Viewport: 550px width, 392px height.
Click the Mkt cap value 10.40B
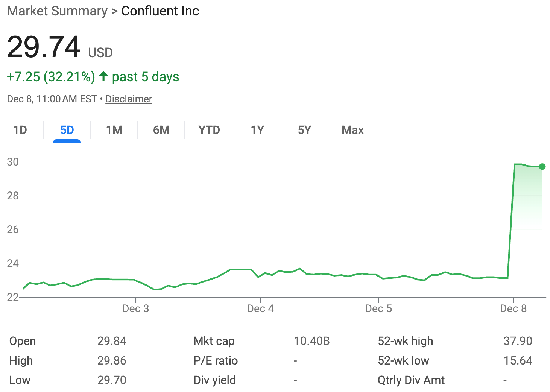(312, 341)
